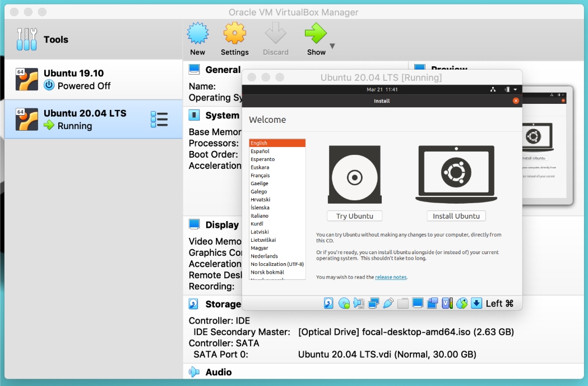This screenshot has width=588, height=386.
Task: Click the USB devices status icon
Action: [x=388, y=303]
